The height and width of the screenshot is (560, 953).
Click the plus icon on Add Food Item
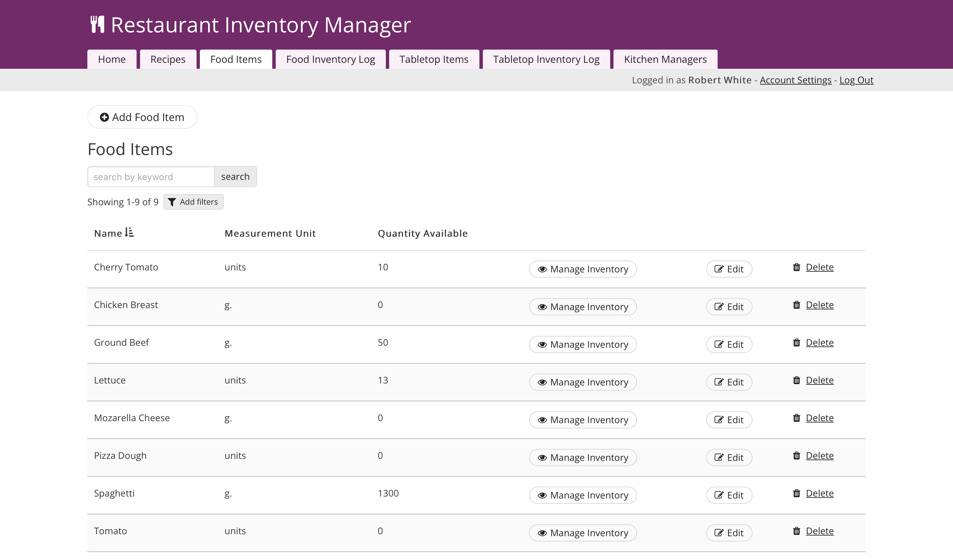pyautogui.click(x=104, y=117)
